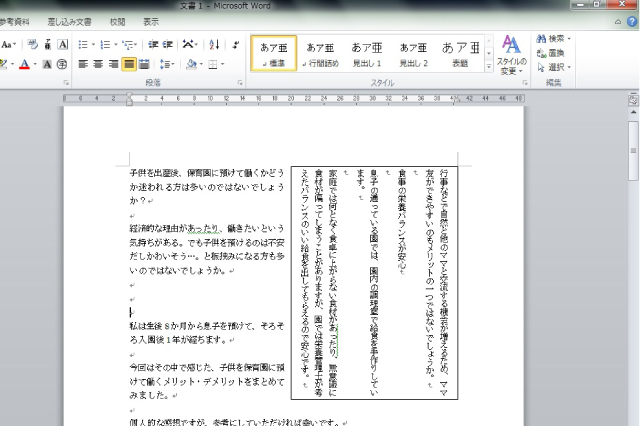The height and width of the screenshot is (426, 640).
Task: Open the paragraph dialog launcher
Action: (240, 83)
